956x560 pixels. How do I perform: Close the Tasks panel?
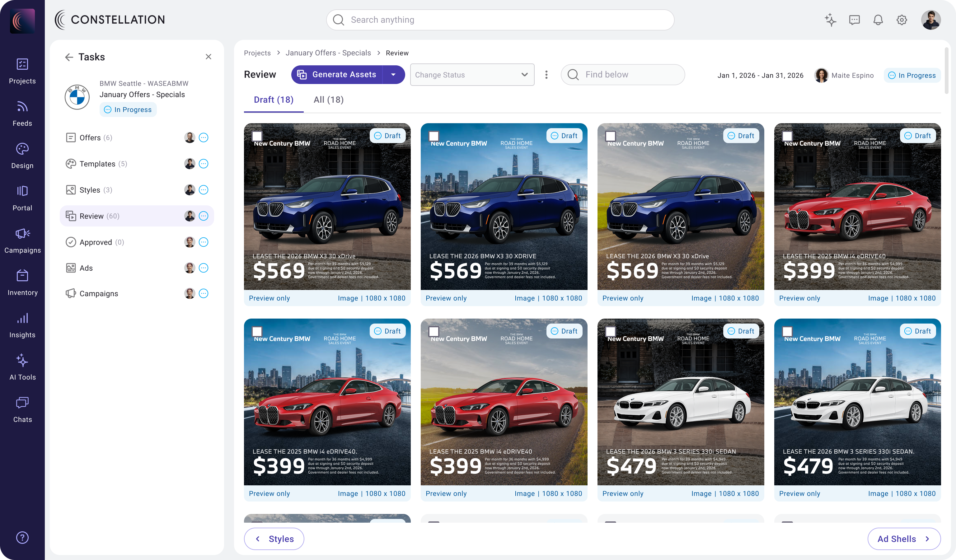[208, 57]
